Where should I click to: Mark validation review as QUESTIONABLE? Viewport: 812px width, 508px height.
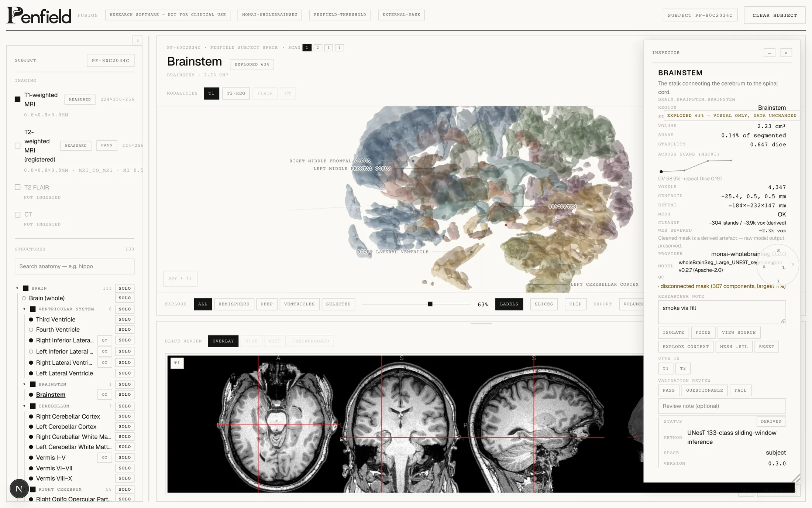(x=704, y=391)
